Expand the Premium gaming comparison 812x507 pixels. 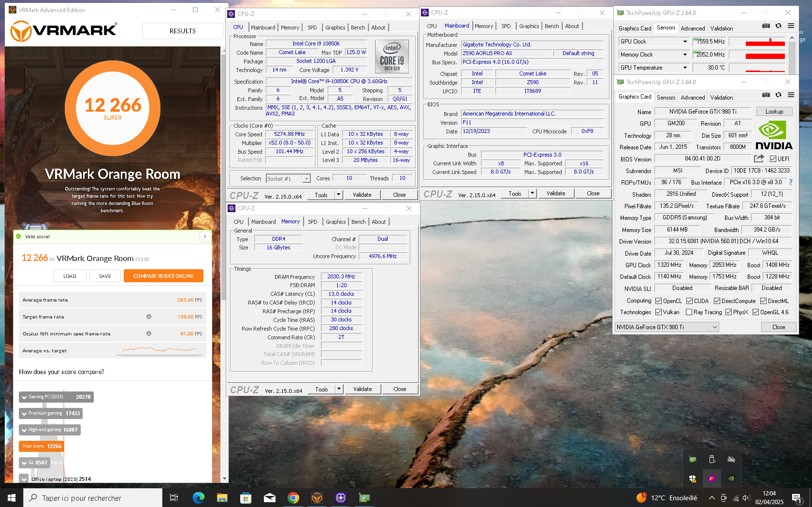[24, 414]
